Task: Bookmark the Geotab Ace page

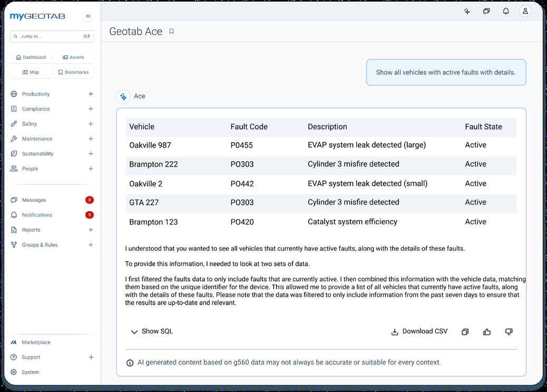Action: click(171, 32)
